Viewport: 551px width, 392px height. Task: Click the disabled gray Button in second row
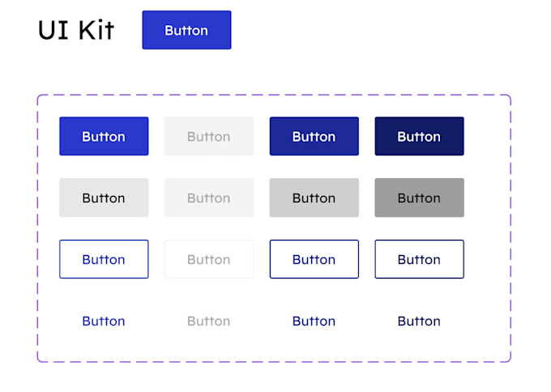209,198
